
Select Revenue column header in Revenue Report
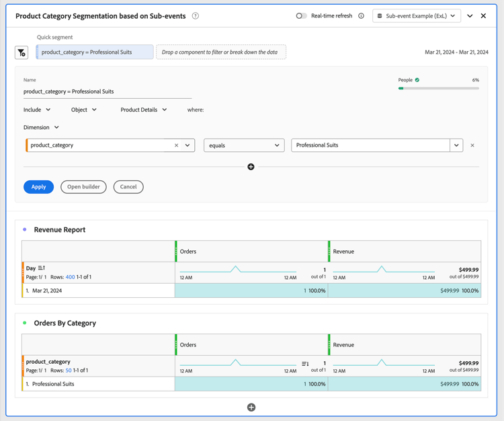[405, 251]
